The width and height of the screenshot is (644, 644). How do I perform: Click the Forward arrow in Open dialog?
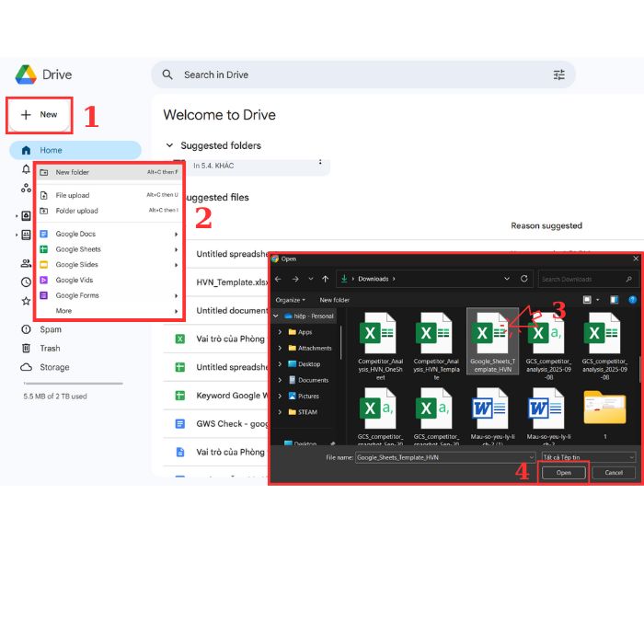[295, 280]
